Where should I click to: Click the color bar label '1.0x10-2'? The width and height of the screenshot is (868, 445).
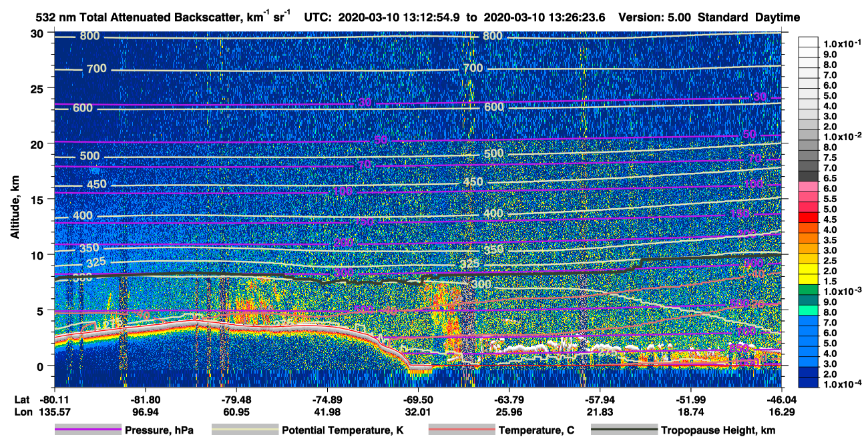pyautogui.click(x=842, y=137)
